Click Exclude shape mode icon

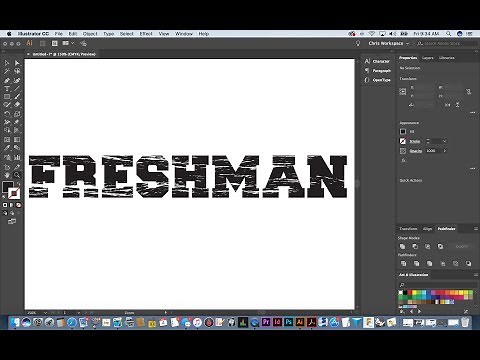(x=440, y=247)
